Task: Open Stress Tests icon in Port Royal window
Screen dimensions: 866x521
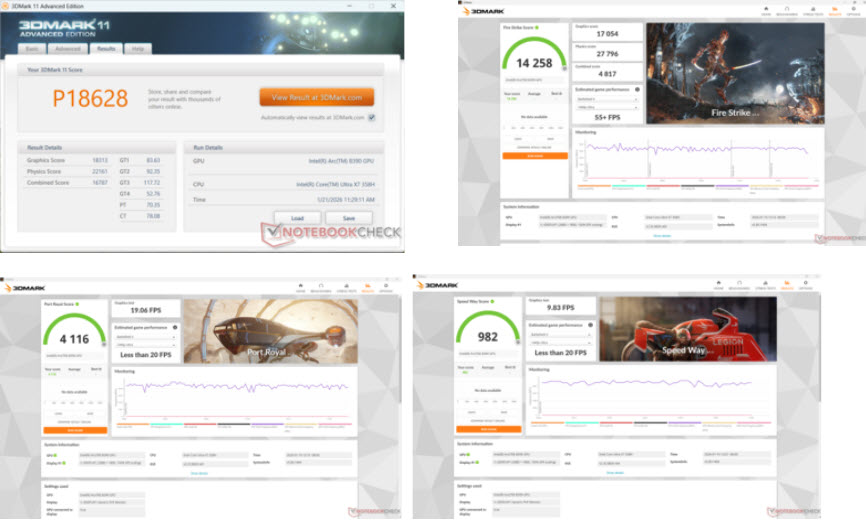Action: click(x=346, y=287)
